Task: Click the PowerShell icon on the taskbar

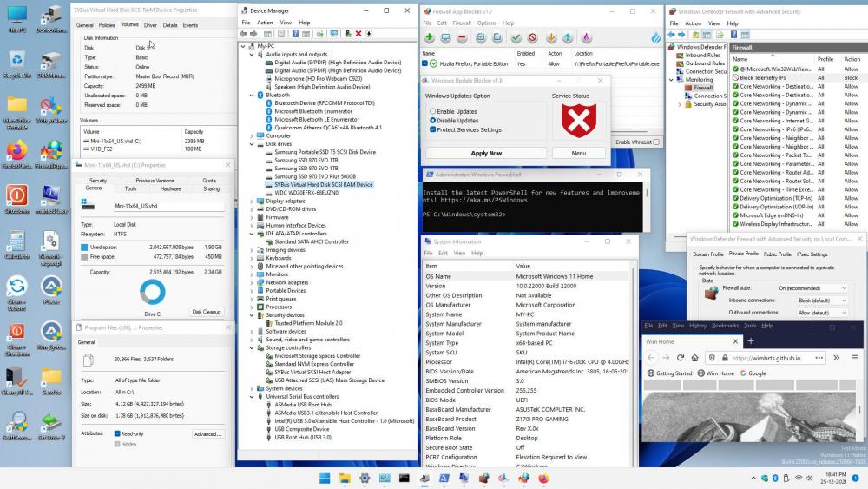Action: 444,478
